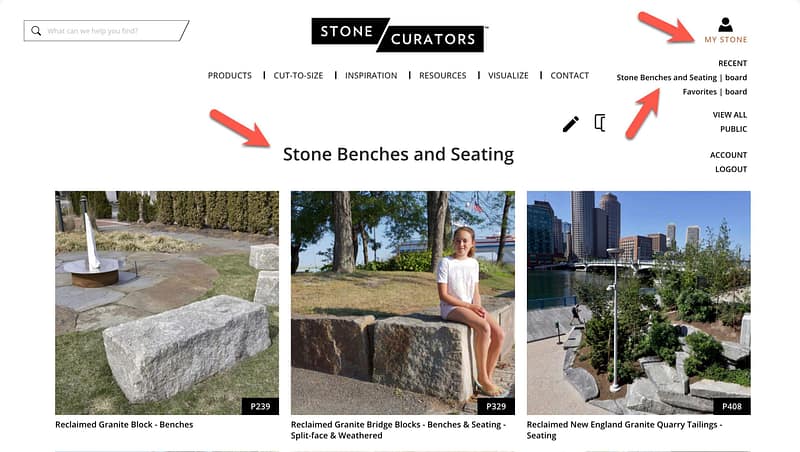Click the View All link
The height and width of the screenshot is (452, 800).
[729, 115]
